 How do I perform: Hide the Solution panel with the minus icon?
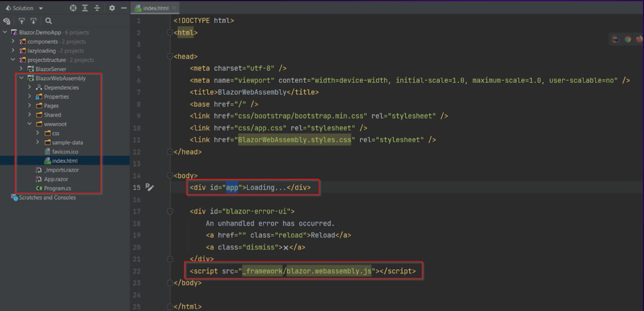click(124, 8)
